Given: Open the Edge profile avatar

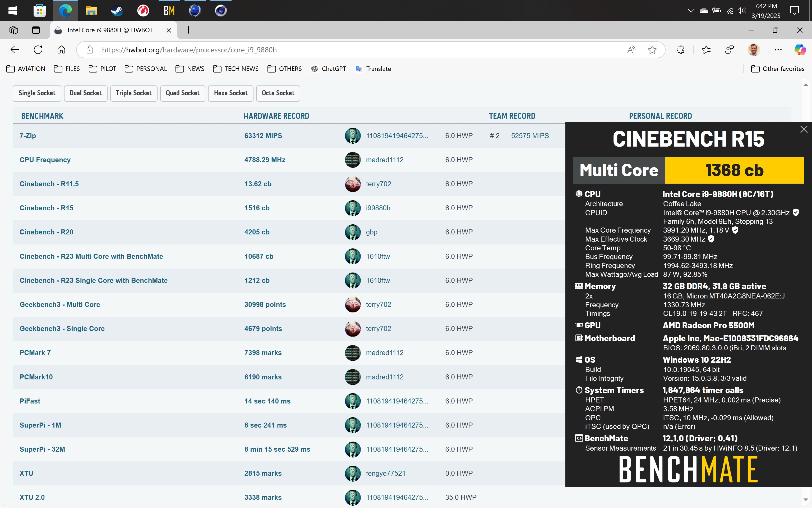Looking at the screenshot, I should click(x=754, y=50).
